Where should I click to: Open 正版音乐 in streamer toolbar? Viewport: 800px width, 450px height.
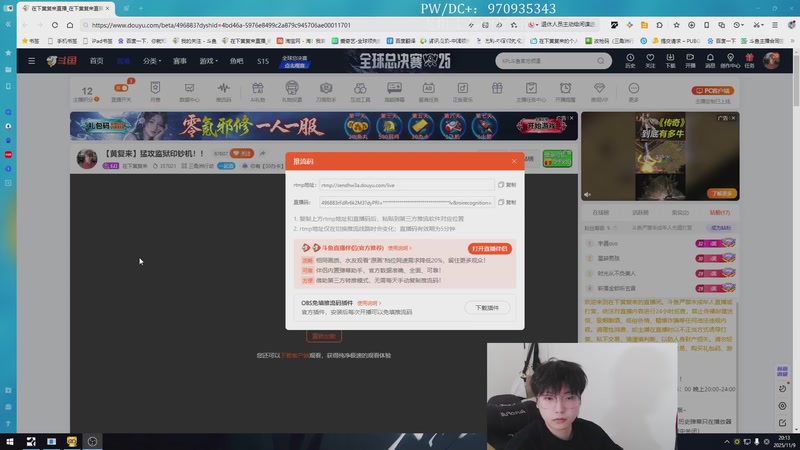coord(463,91)
